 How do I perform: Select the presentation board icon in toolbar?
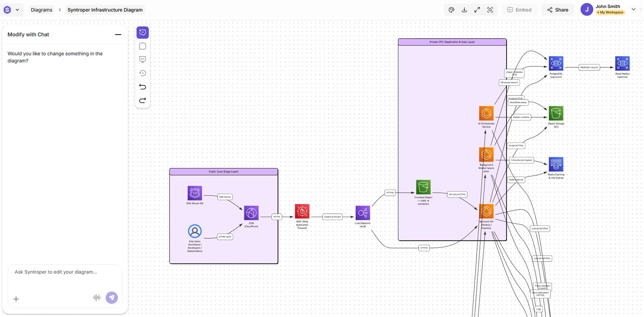pyautogui.click(x=142, y=60)
